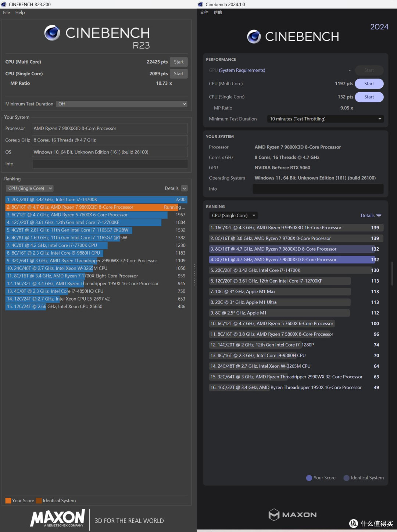Image resolution: width=397 pixels, height=532 pixels.
Task: Click Cinebench R23 title bar app icon
Action: tap(4, 4)
